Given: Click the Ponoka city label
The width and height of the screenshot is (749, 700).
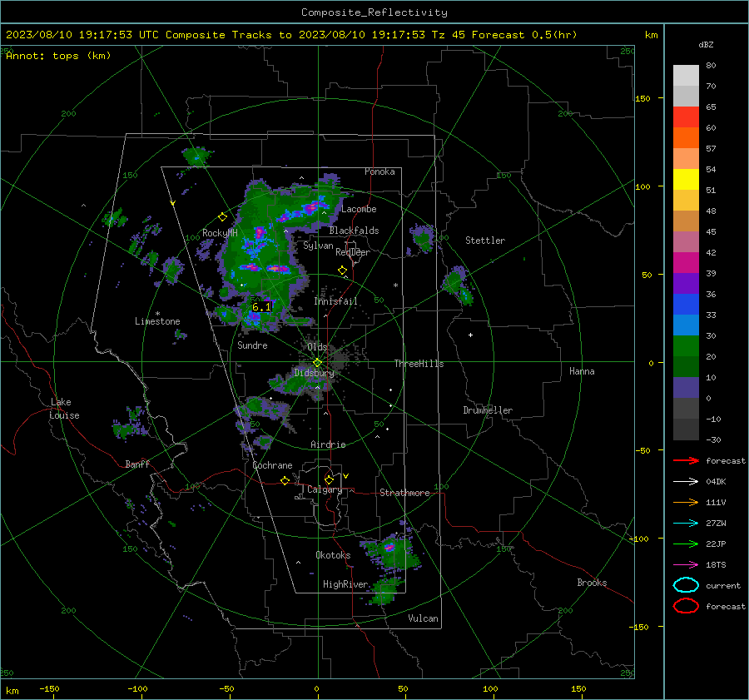Looking at the screenshot, I should (x=379, y=171).
